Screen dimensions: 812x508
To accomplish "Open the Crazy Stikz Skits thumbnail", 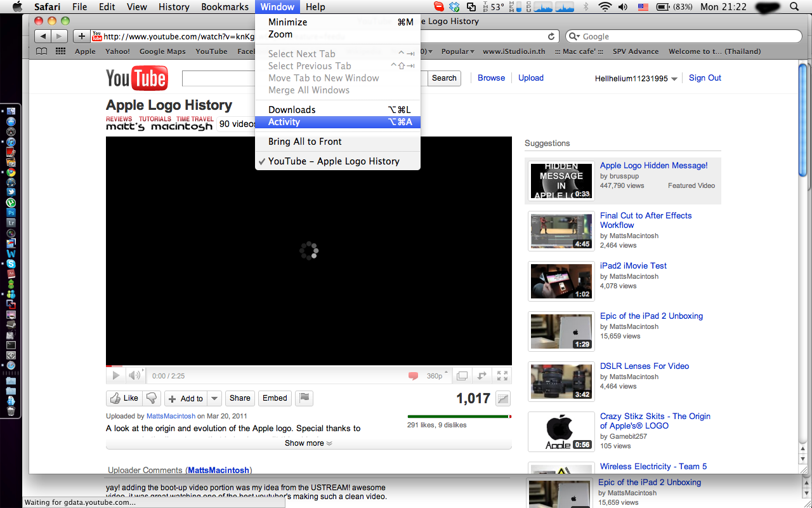I will 561,432.
